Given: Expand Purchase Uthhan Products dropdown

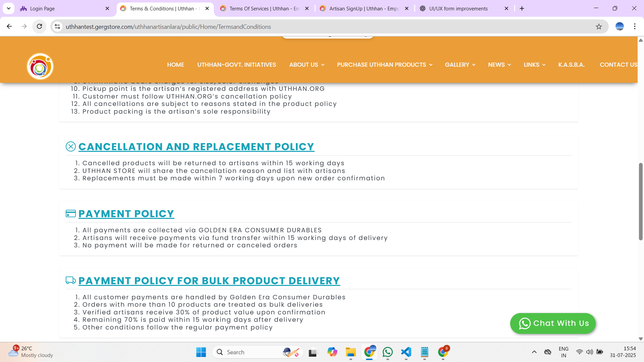Looking at the screenshot, I should click(x=384, y=65).
